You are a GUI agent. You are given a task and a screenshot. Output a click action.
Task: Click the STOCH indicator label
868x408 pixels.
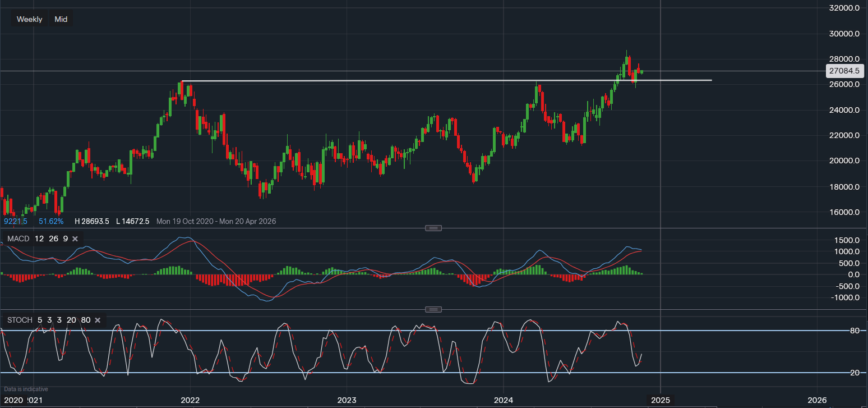click(20, 320)
